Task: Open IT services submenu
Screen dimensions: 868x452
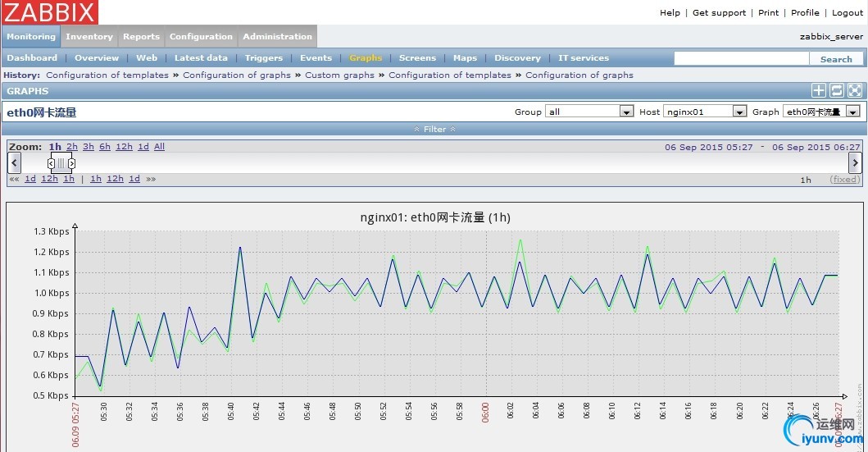Action: click(x=584, y=57)
